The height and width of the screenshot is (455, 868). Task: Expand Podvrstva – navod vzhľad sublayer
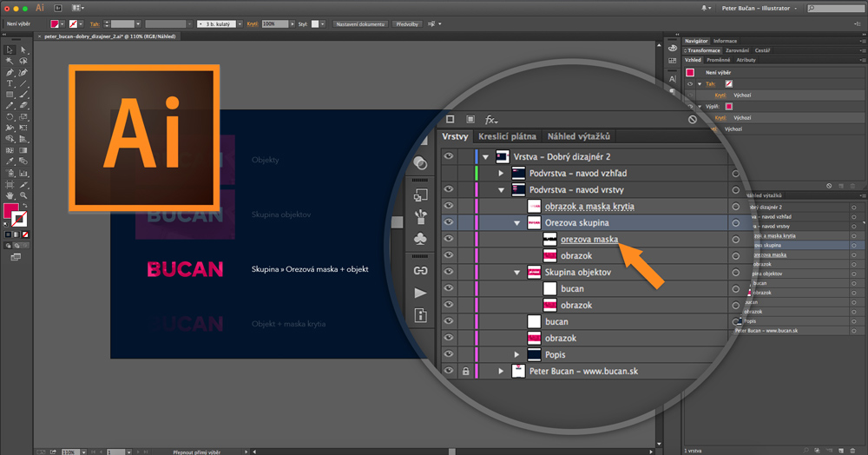click(x=501, y=174)
